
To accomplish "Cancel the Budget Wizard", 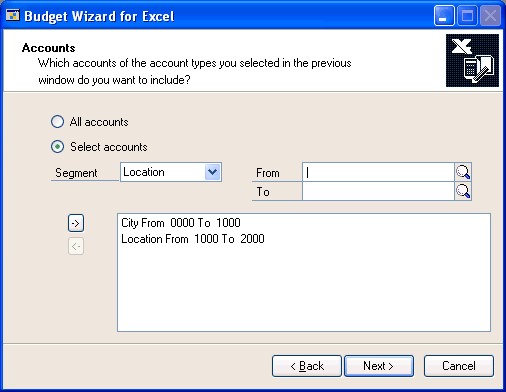I will [x=459, y=366].
